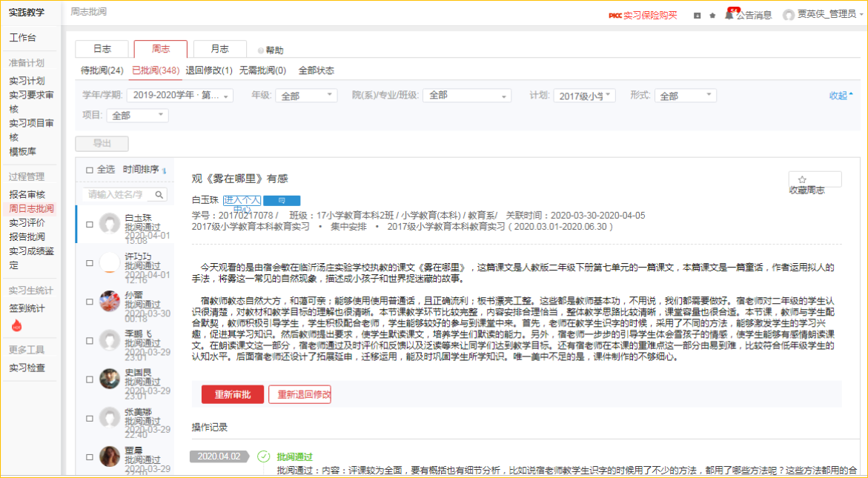Image resolution: width=868 pixels, height=478 pixels.
Task: Open the notification bell for 公告消息
Action: [x=729, y=15]
